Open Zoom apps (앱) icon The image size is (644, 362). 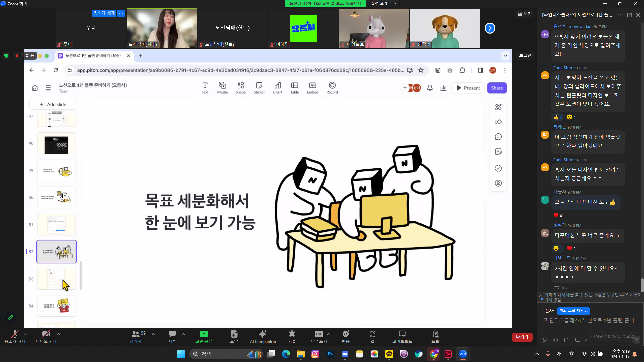click(373, 337)
